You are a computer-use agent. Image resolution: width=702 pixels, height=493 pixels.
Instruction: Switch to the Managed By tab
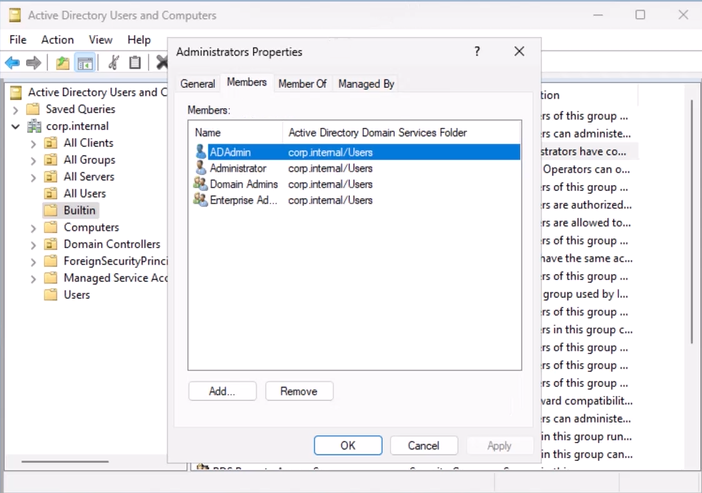[x=366, y=84]
